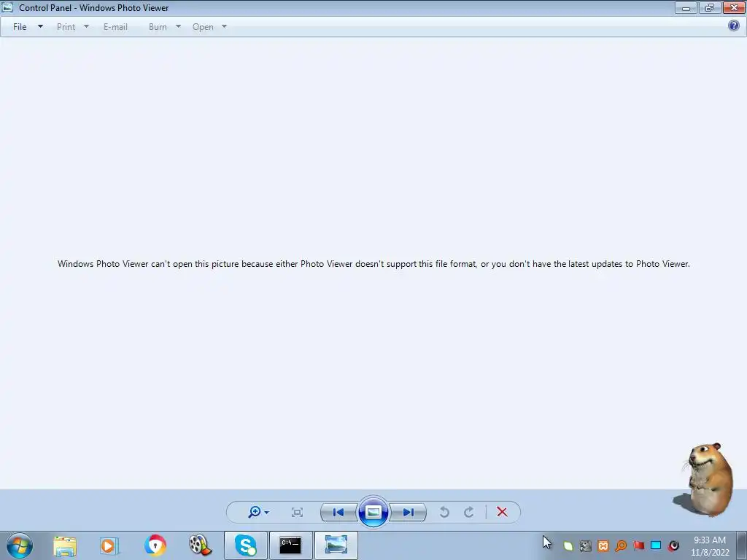Close the Windows Photo Viewer window
This screenshot has width=747, height=560.
point(734,7)
